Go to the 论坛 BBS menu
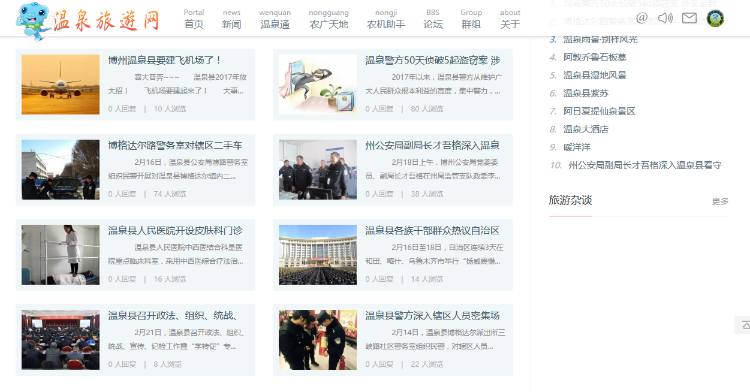Viewport: 750px width, 392px height. [x=433, y=19]
